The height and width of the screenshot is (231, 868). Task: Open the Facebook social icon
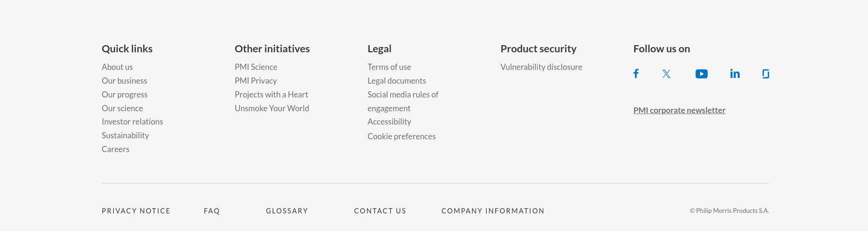(636, 74)
